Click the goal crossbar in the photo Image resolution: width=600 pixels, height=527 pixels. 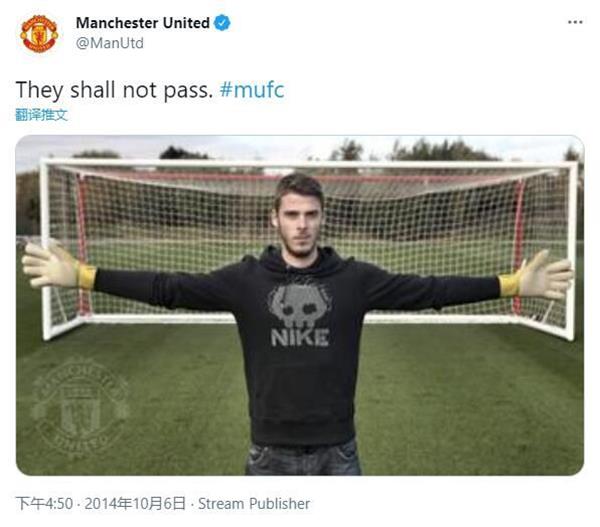coord(308,165)
